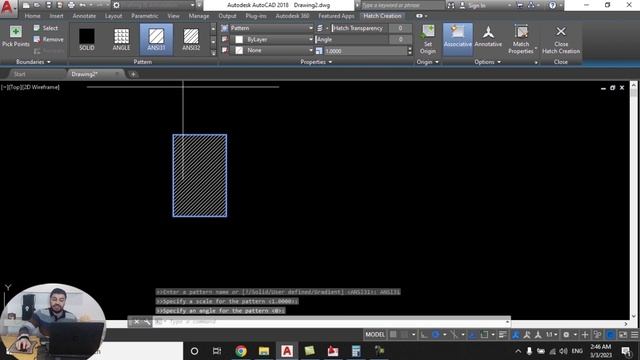Click the Pick Points hatch boundary tool
Viewport: 640px width, 360px height.
click(16, 36)
